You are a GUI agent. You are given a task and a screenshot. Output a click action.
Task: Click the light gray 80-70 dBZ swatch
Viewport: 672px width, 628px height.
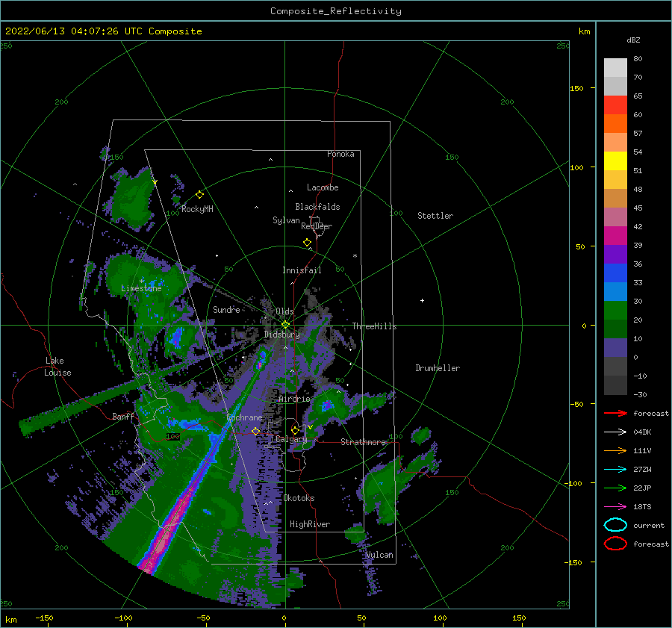pyautogui.click(x=615, y=68)
